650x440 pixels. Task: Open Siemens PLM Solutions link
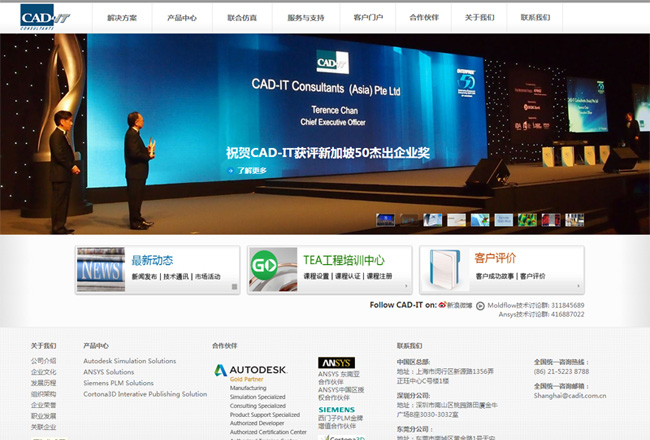[119, 383]
